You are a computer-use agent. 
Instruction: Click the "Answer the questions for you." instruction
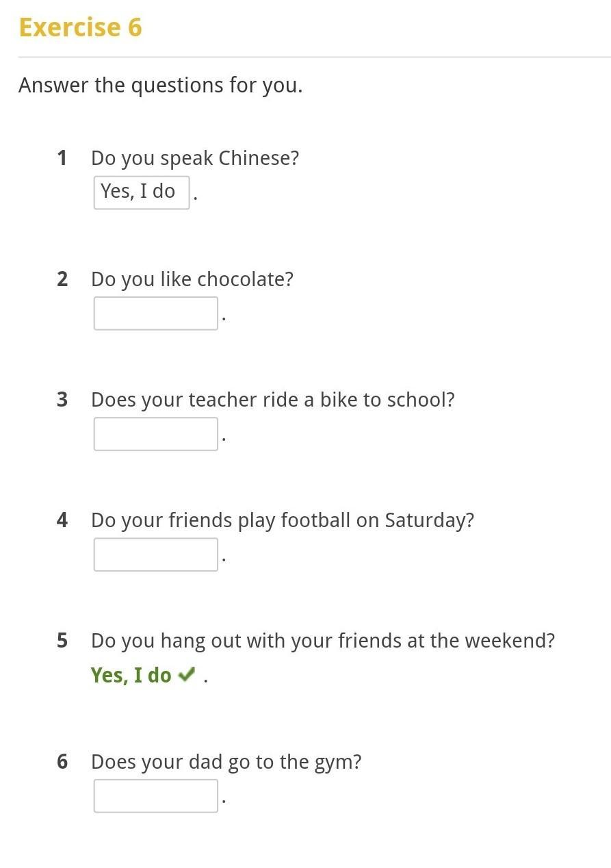(x=161, y=86)
